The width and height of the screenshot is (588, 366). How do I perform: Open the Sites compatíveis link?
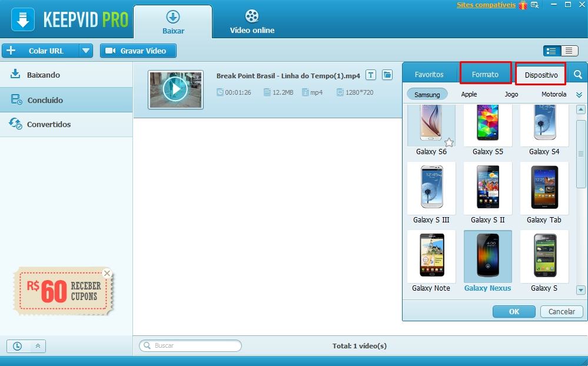pos(486,5)
